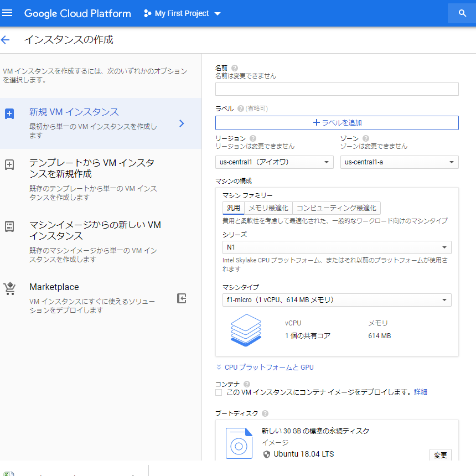Viewport: 476px width, 476px height.
Task: Open the ゾーン us-central1-a dropdown
Action: (400, 162)
